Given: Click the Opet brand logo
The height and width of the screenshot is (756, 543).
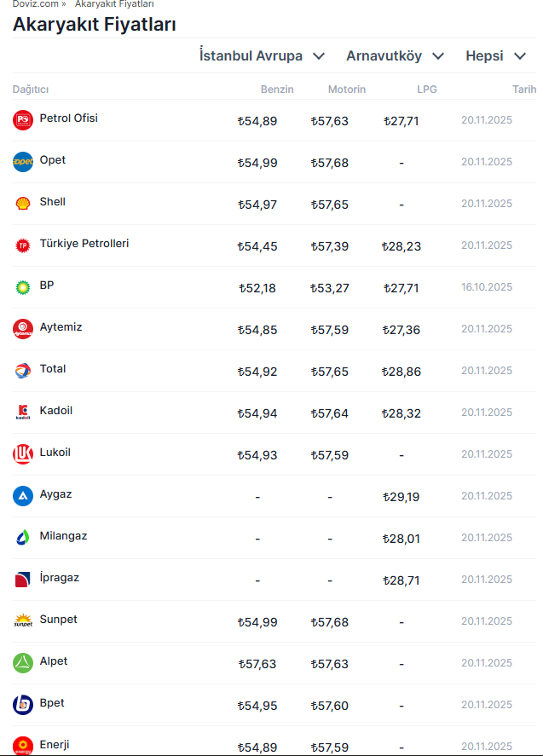Looking at the screenshot, I should click(x=23, y=162).
